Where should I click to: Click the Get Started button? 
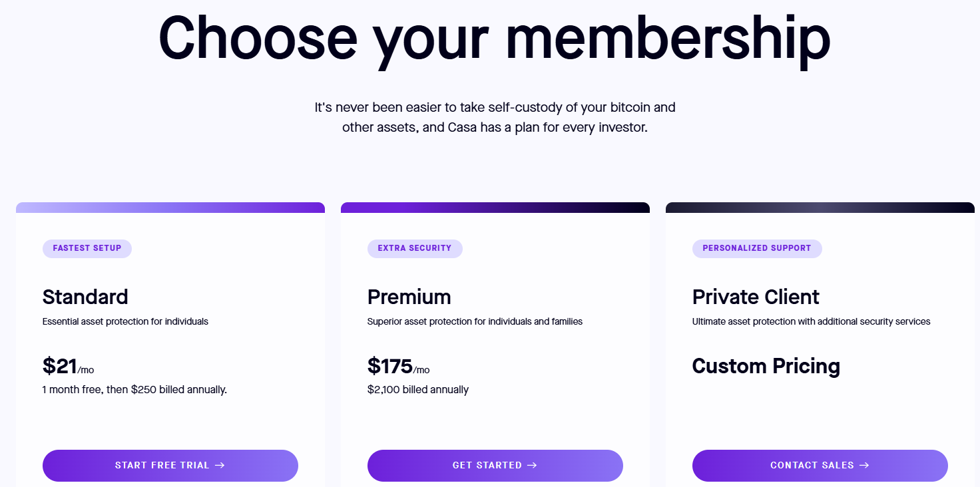coord(495,465)
